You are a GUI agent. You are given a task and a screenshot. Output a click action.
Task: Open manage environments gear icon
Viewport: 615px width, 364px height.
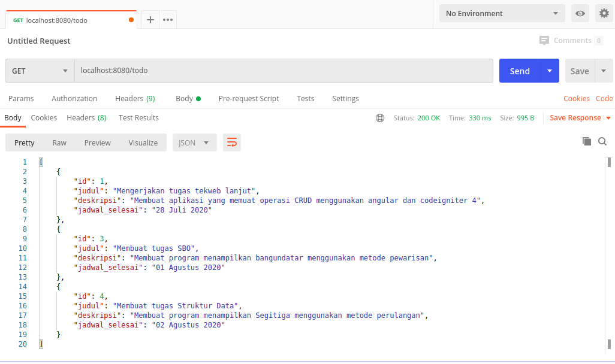[x=604, y=13]
